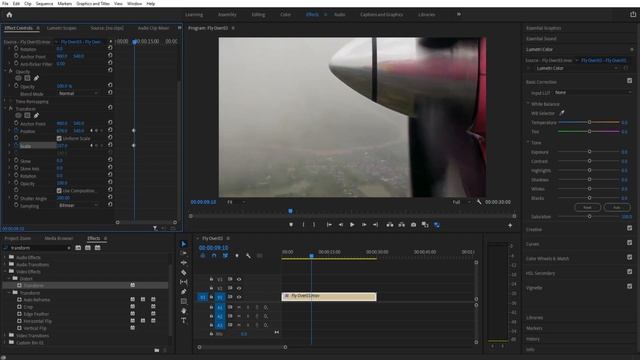Viewport: 640px width, 360px height.
Task: Open the Input LUT dropdown
Action: pos(592,93)
